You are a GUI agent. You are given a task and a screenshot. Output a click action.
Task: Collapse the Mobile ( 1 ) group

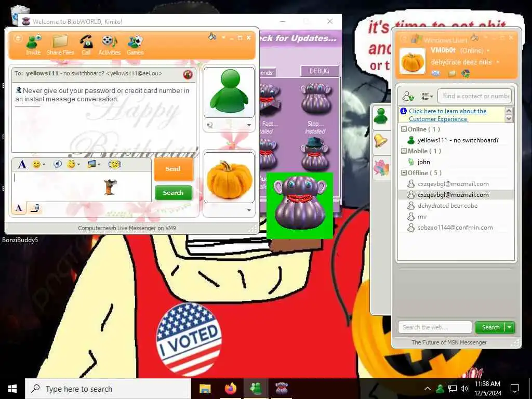pyautogui.click(x=404, y=151)
